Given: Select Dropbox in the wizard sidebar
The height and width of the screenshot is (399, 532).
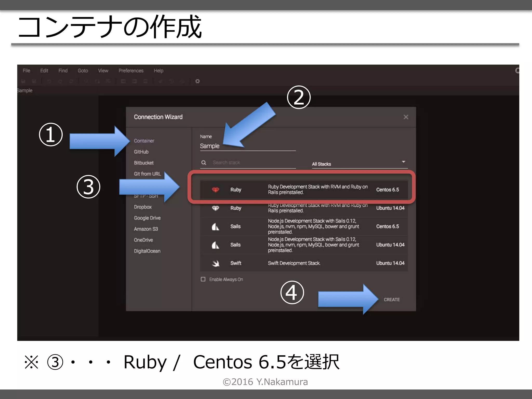Looking at the screenshot, I should [143, 207].
